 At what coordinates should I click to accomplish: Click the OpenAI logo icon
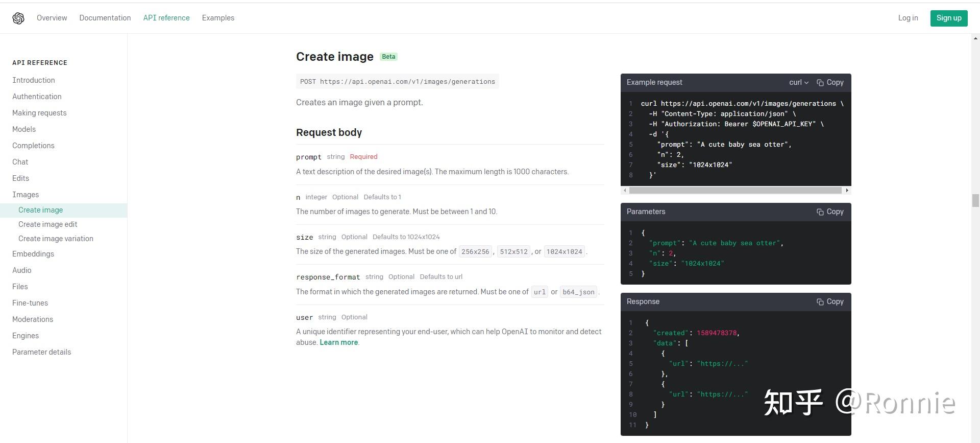(18, 18)
